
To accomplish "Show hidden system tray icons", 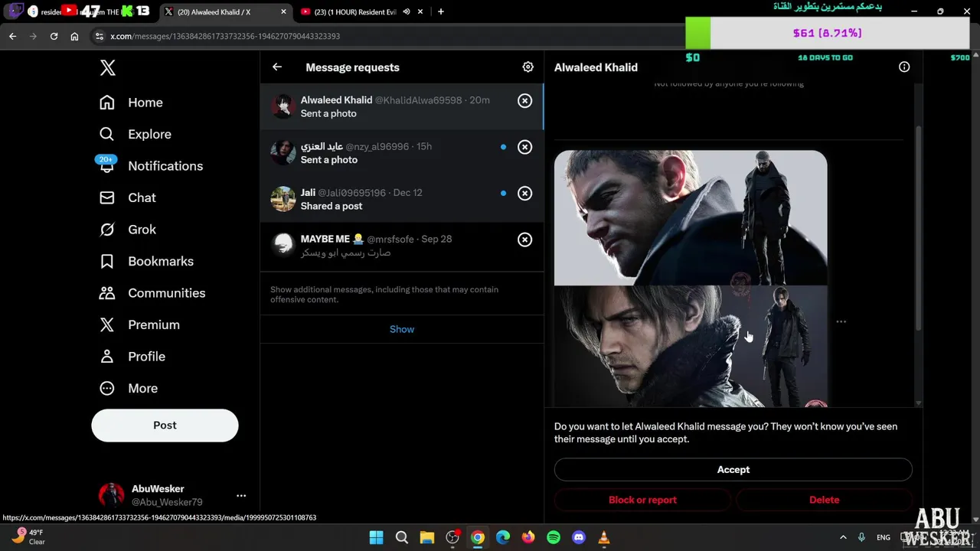I will [843, 537].
